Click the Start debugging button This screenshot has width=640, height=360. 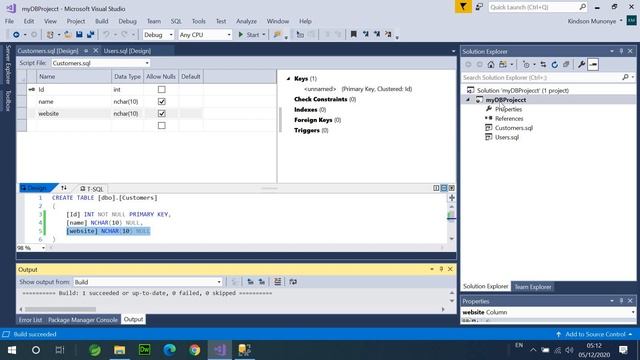pyautogui.click(x=249, y=35)
